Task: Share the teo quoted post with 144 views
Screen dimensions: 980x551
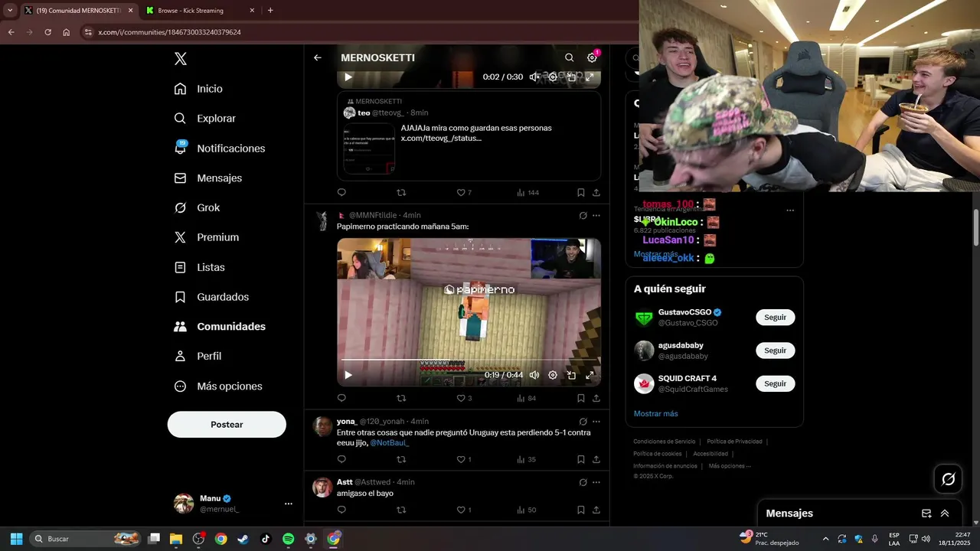Action: click(x=596, y=193)
